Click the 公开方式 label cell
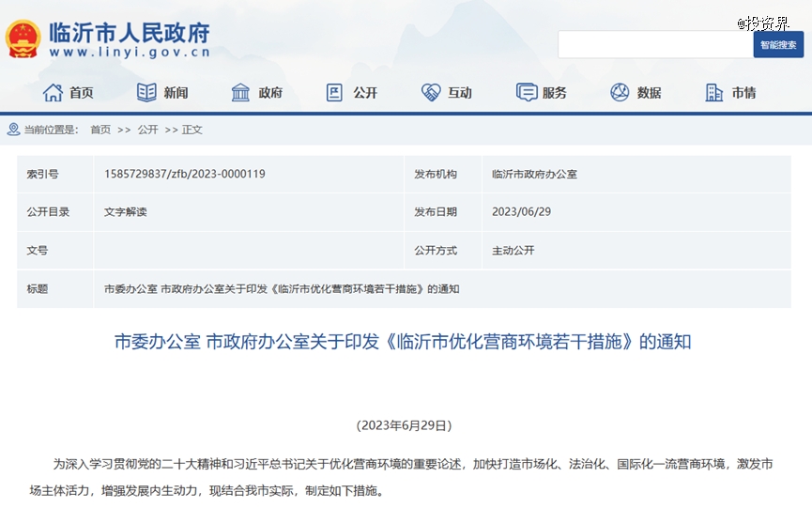The width and height of the screenshot is (812, 508). pos(443,250)
